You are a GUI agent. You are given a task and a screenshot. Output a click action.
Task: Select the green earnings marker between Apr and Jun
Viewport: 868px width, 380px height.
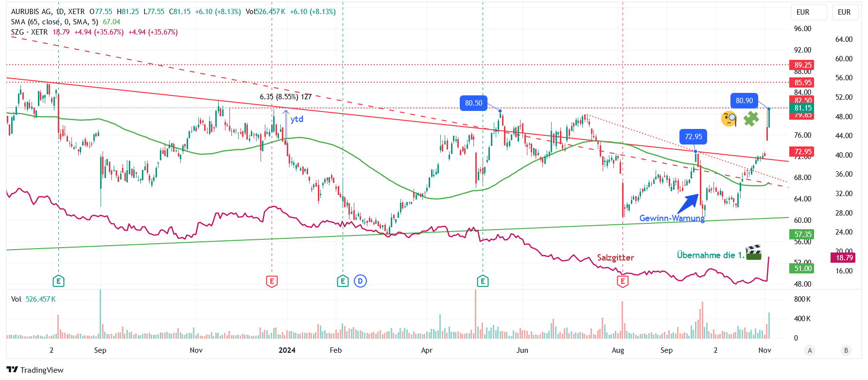[483, 281]
